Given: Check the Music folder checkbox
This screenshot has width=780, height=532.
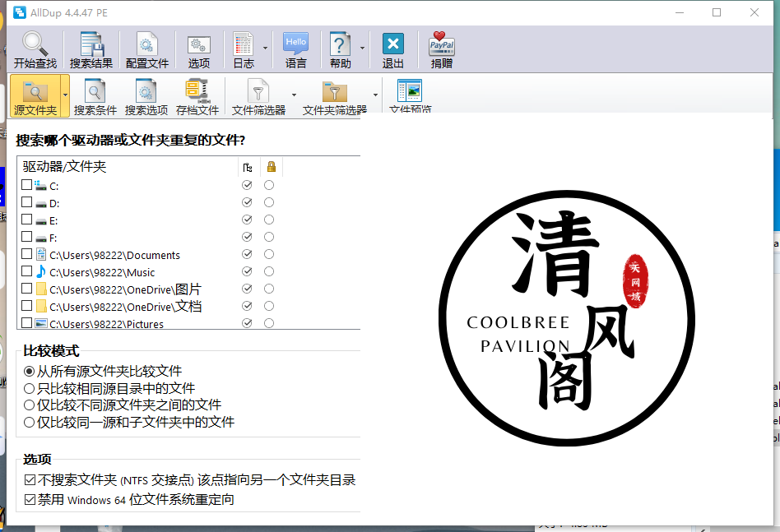Looking at the screenshot, I should pyautogui.click(x=27, y=271).
